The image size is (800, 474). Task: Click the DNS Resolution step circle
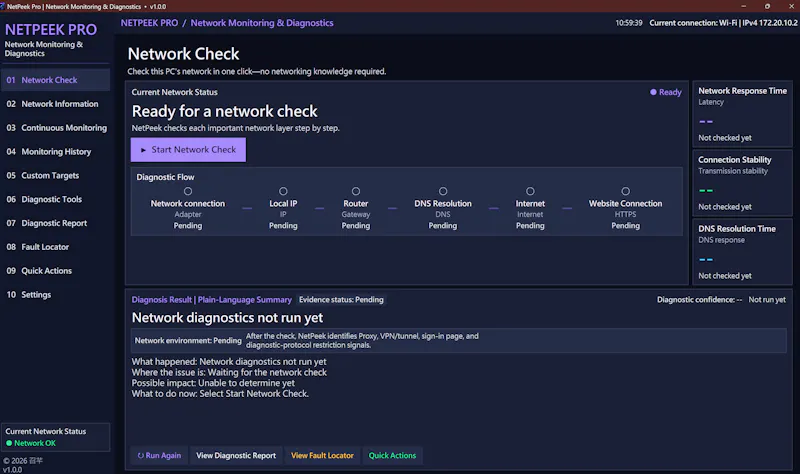click(x=443, y=191)
